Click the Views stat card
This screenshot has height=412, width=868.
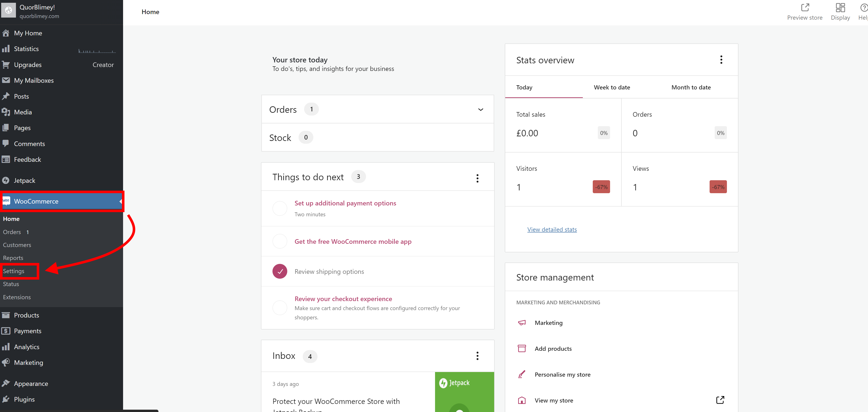(x=680, y=179)
